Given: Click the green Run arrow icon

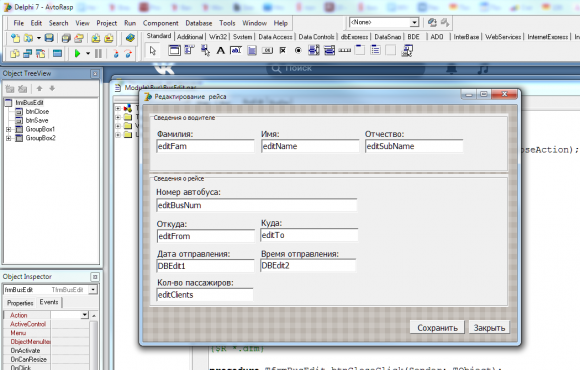Looking at the screenshot, I should 77,54.
